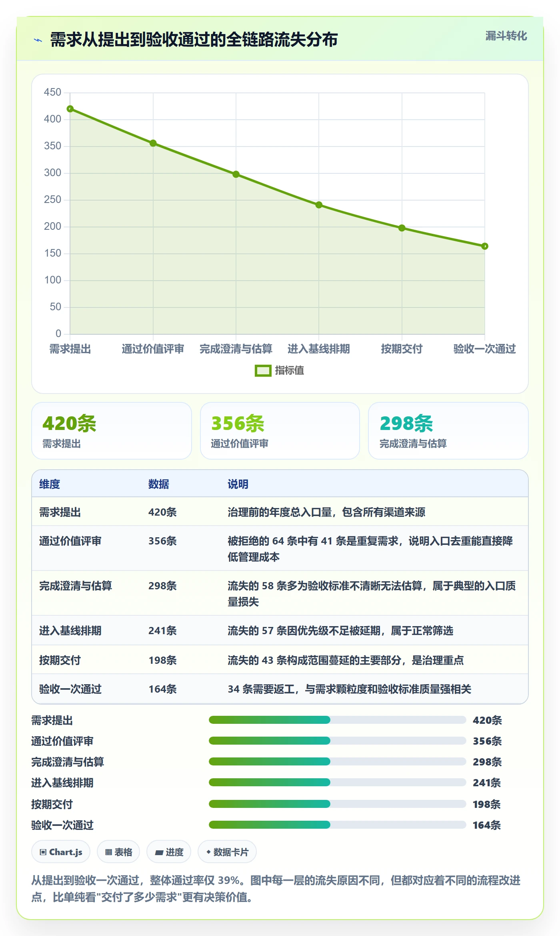The image size is (560, 936).
Task: Select the 需求提出 data point on the line chart
Action: [x=70, y=109]
